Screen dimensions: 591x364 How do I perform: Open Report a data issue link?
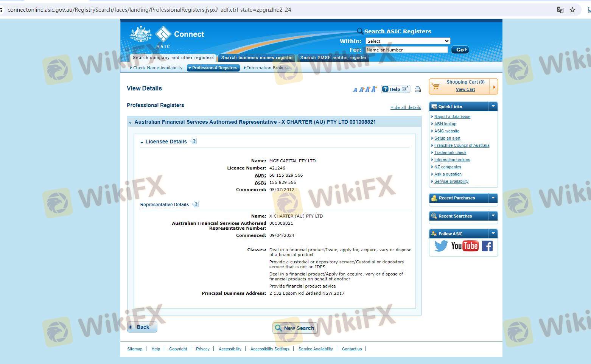(x=452, y=117)
